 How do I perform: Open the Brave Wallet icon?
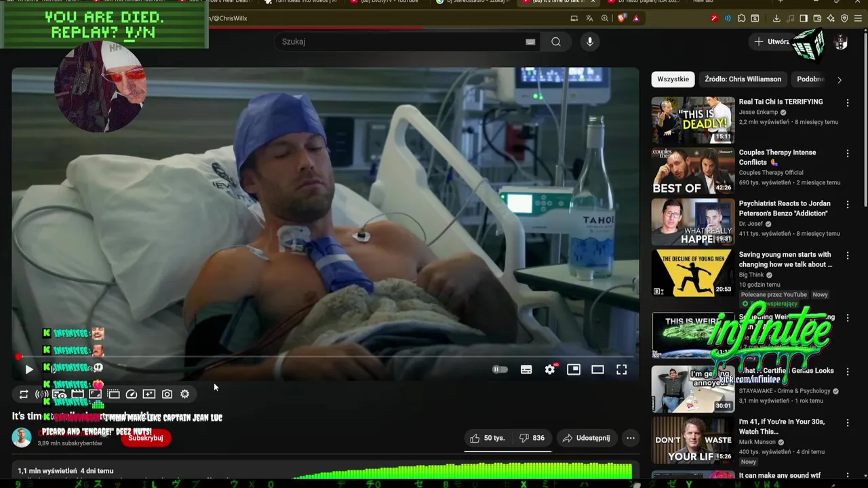click(817, 18)
